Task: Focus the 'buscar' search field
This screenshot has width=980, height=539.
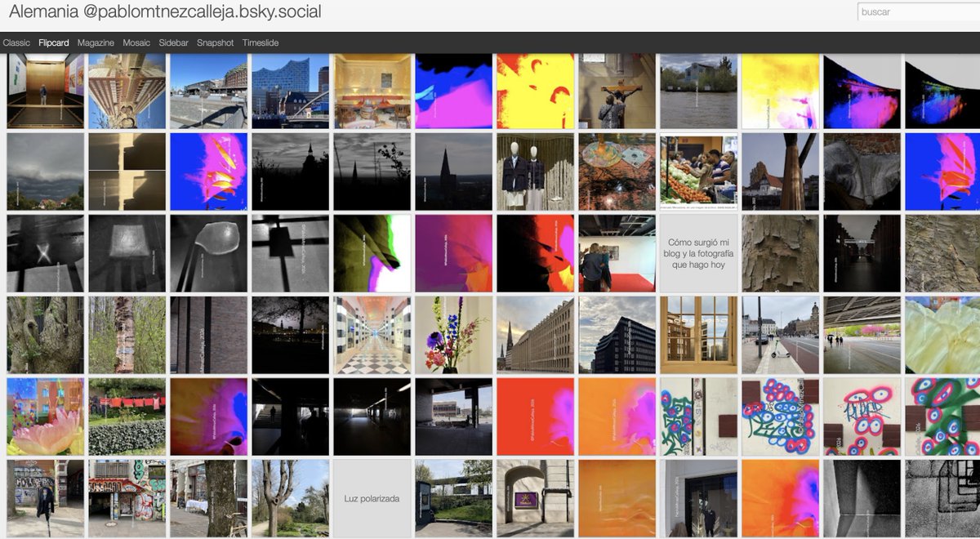Action: pyautogui.click(x=919, y=12)
